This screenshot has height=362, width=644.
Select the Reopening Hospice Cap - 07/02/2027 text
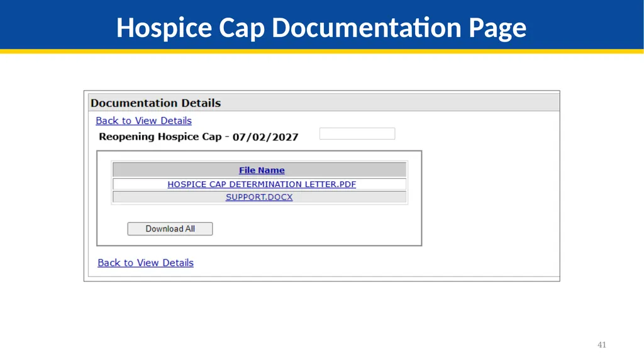pyautogui.click(x=198, y=137)
